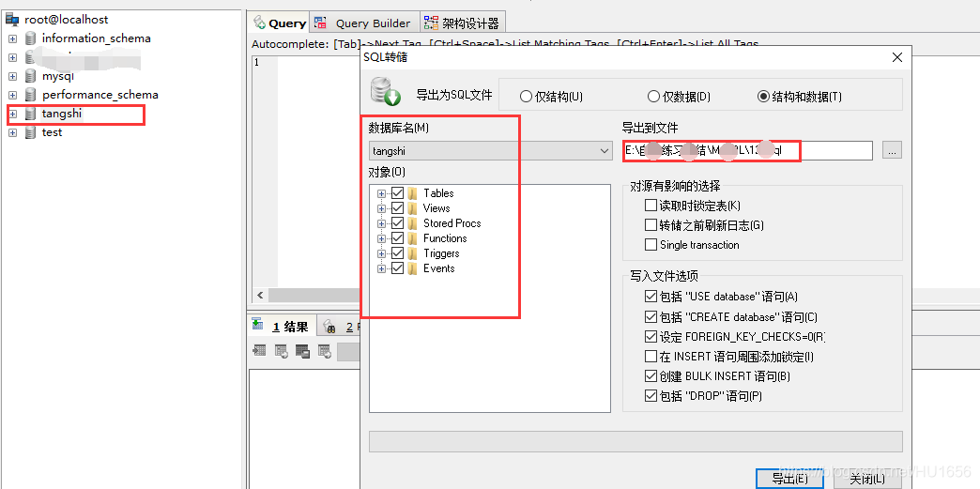
Task: Open the 数据库名 dropdown showing tangshi
Action: [491, 151]
